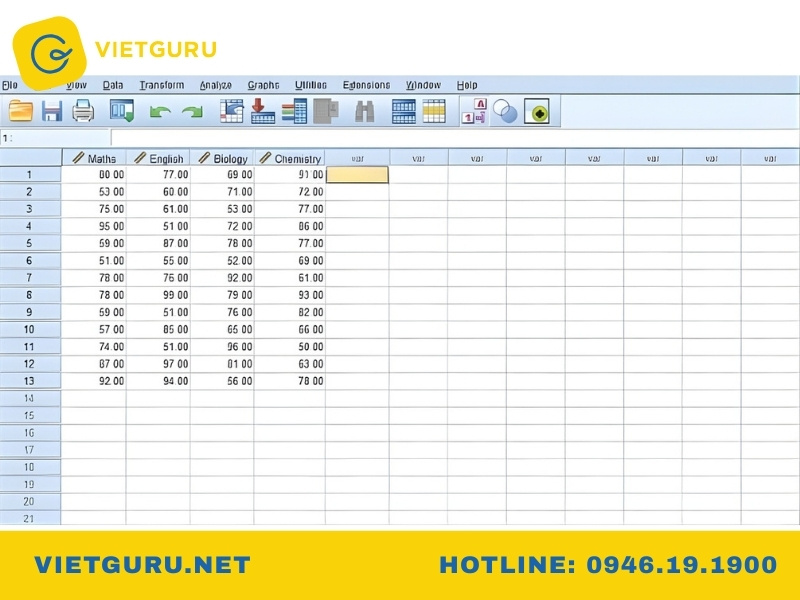Open the Data menu
The image size is (800, 600).
[113, 85]
